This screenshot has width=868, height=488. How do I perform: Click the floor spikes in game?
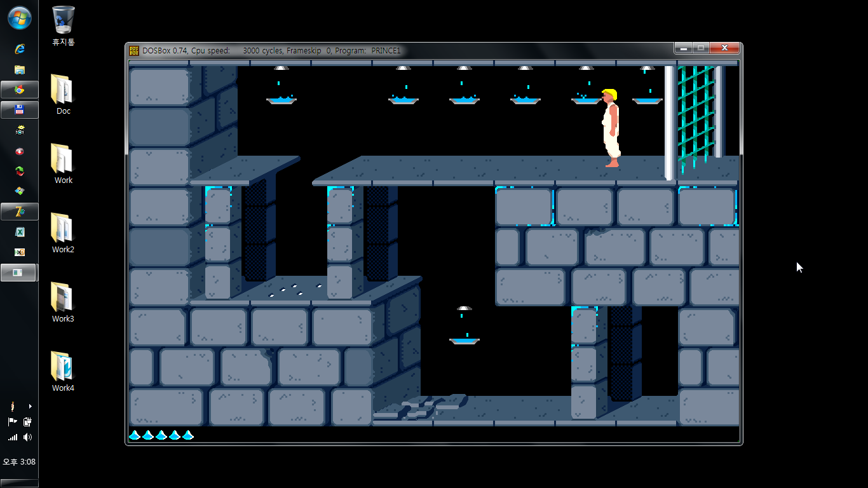pos(295,290)
